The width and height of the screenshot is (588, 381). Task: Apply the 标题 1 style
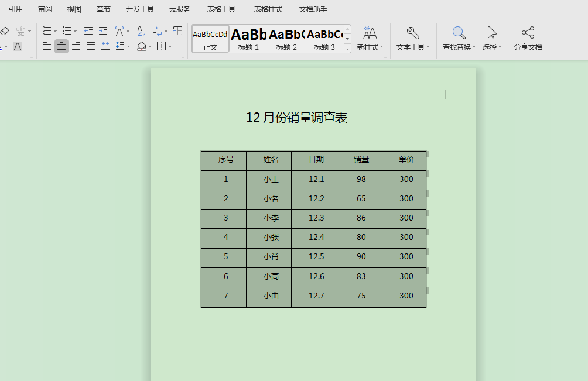tap(248, 38)
